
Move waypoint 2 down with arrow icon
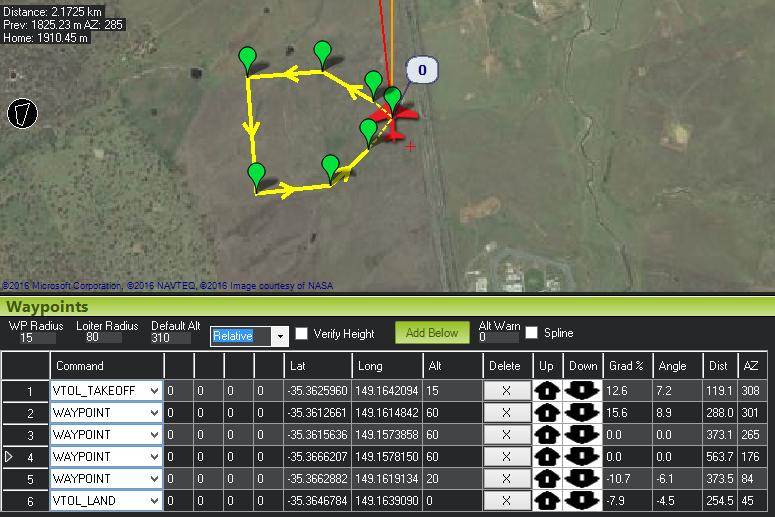click(582, 413)
